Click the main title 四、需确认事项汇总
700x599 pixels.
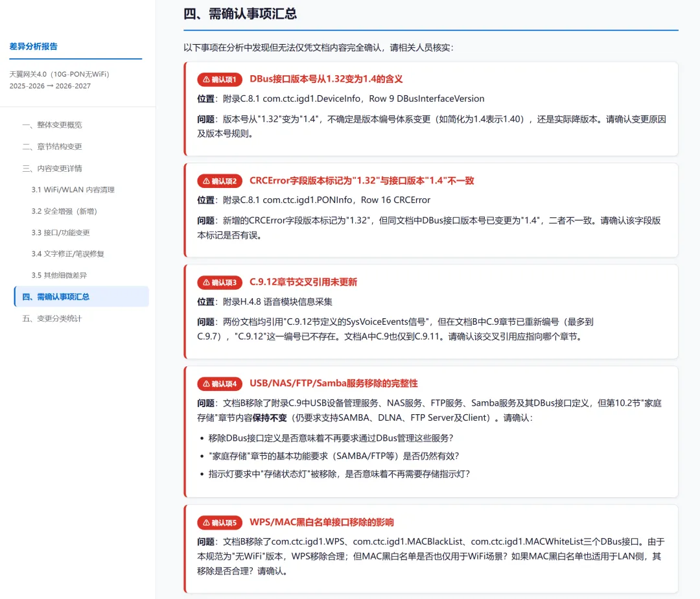coord(240,14)
